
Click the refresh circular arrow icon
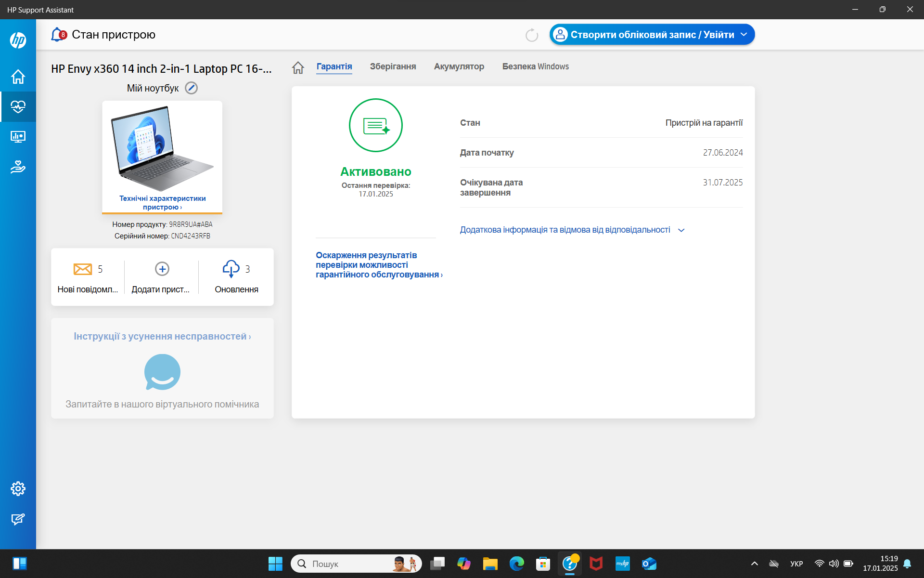[x=532, y=35]
